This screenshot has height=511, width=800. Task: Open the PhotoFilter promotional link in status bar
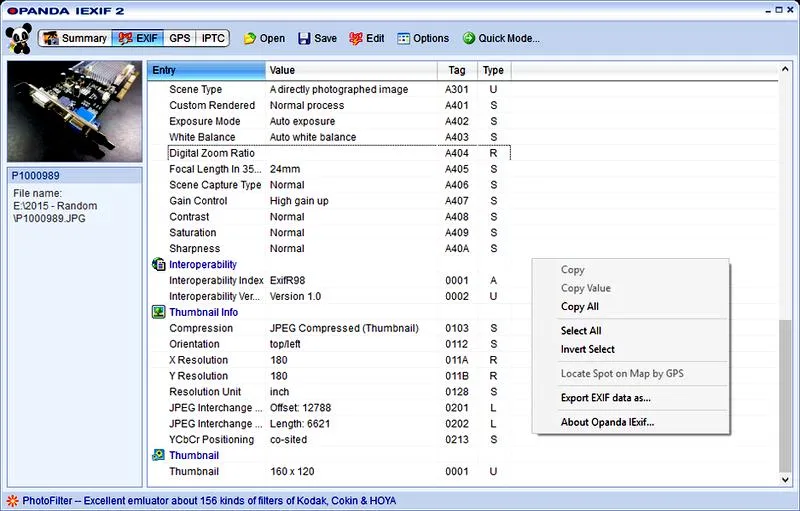tap(209, 501)
